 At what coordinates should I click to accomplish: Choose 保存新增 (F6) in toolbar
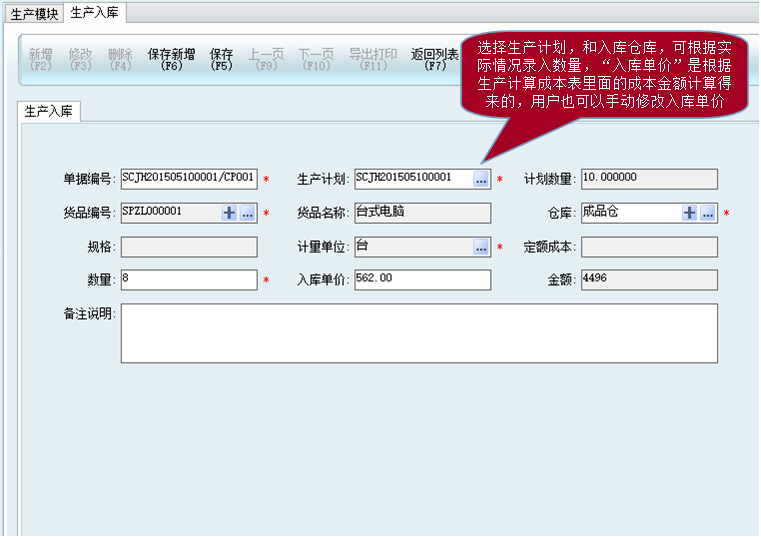pos(171,59)
